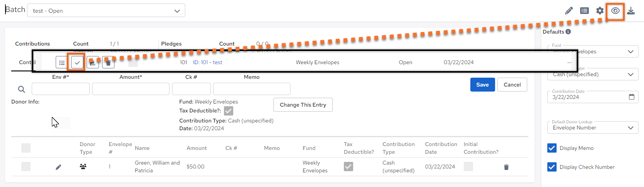Open the batch list view icon
Screen dimensions: 644x187
[584, 11]
